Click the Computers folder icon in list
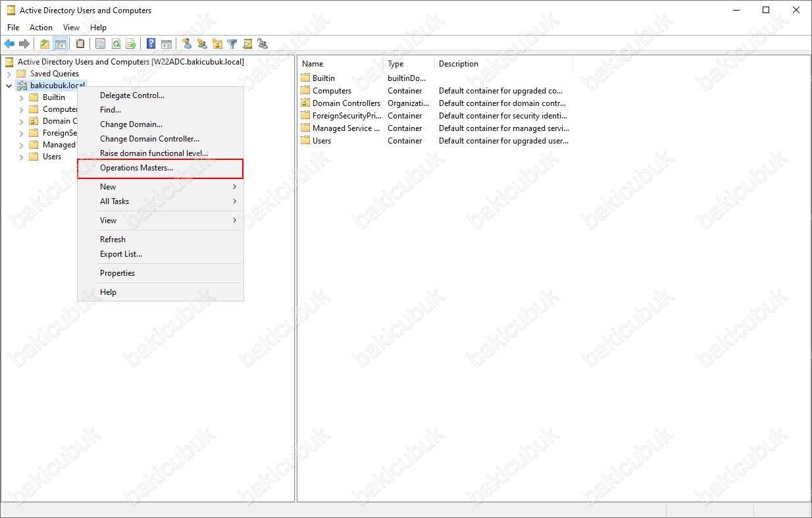Screen dimensions: 812x518 pyautogui.click(x=305, y=91)
